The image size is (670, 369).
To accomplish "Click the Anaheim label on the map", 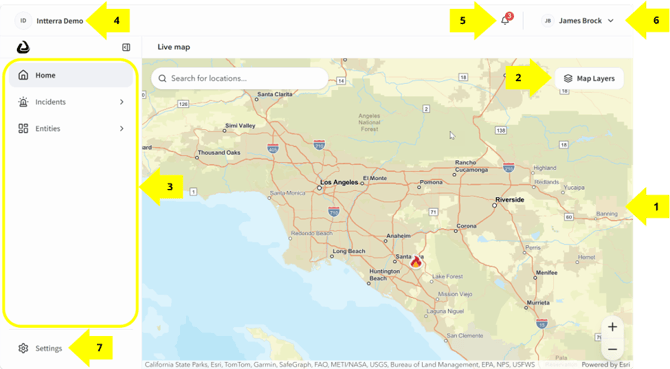I will coord(399,236).
